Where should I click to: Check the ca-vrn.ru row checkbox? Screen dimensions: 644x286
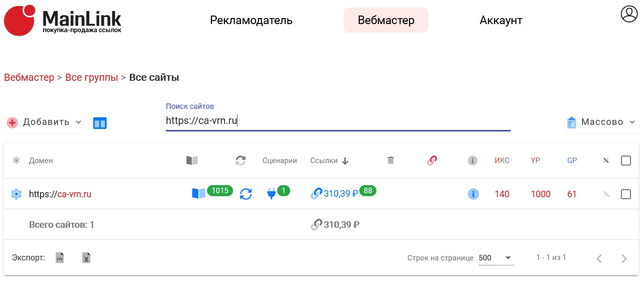[x=625, y=194]
